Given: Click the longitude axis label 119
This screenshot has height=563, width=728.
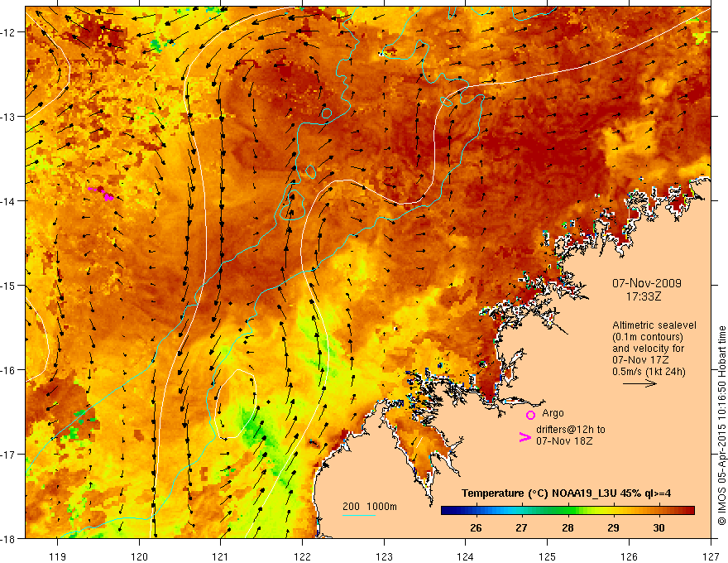Looking at the screenshot, I should [x=58, y=556].
